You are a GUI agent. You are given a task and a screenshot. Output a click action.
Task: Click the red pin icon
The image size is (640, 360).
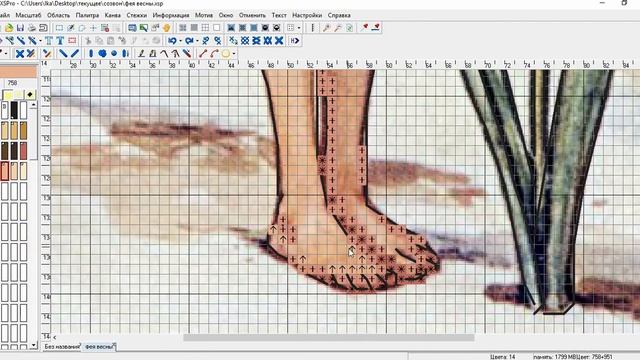click(364, 28)
